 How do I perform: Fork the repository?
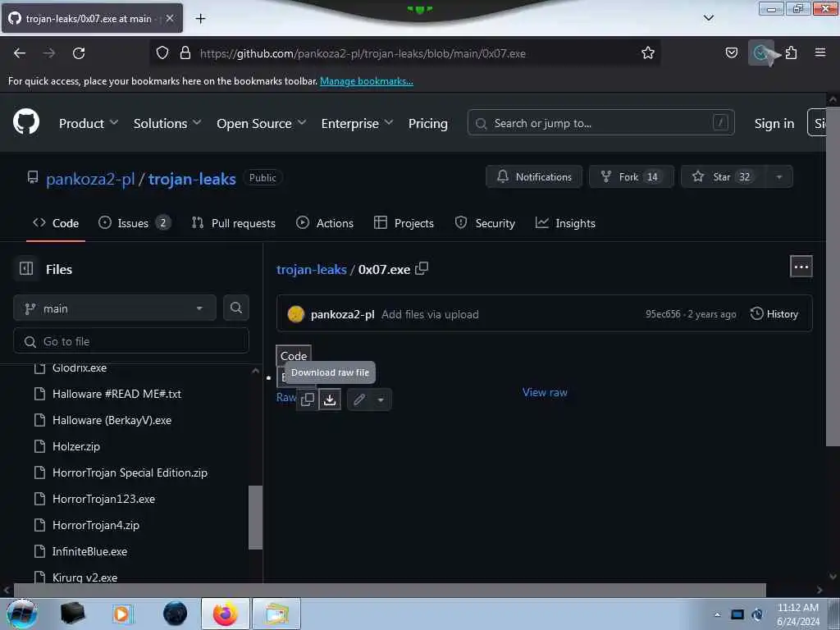point(631,177)
